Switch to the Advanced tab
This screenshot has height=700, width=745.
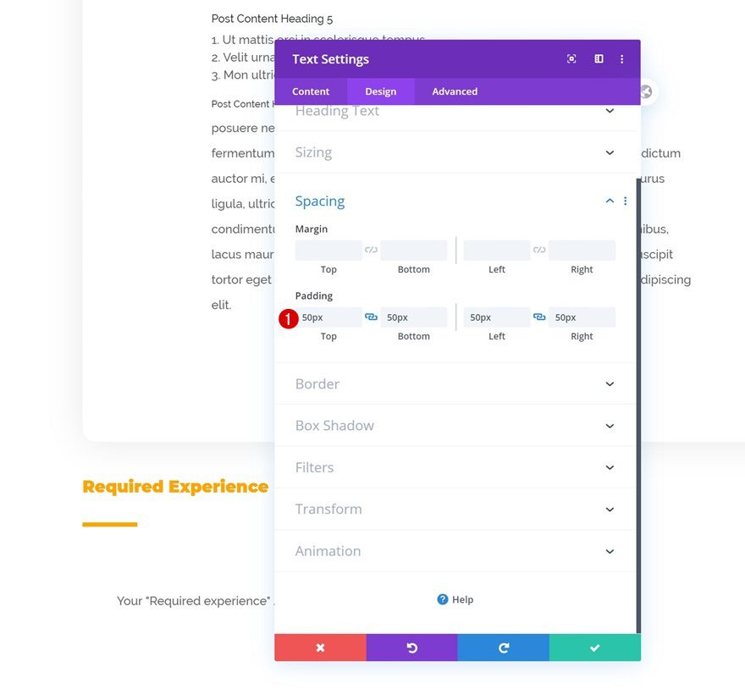455,91
